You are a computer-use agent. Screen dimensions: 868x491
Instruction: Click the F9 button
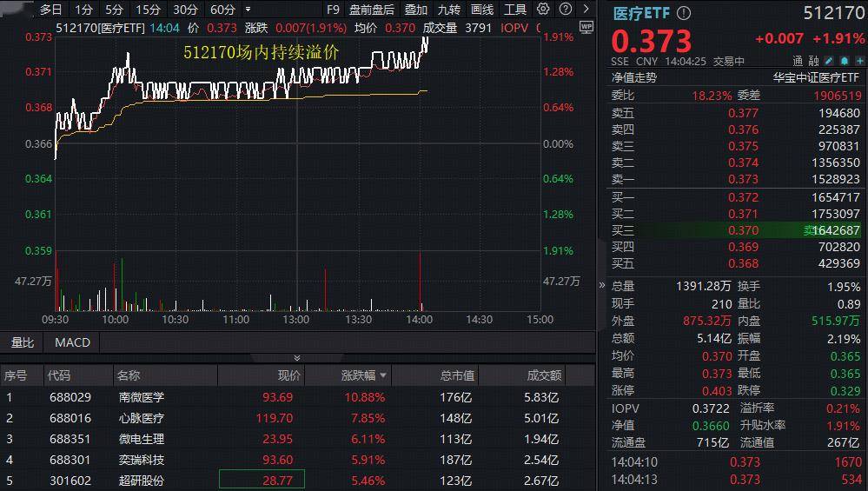pyautogui.click(x=333, y=10)
